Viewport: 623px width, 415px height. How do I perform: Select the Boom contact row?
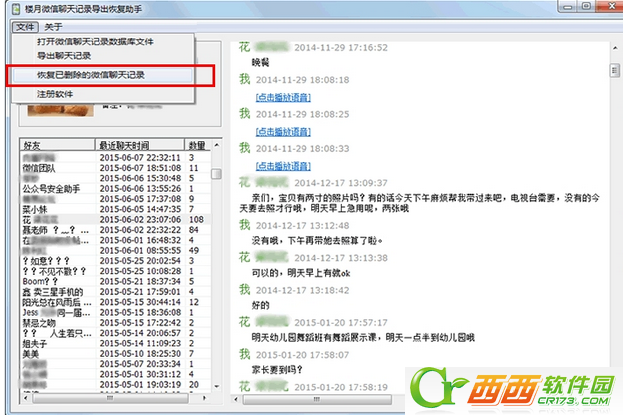(115, 281)
